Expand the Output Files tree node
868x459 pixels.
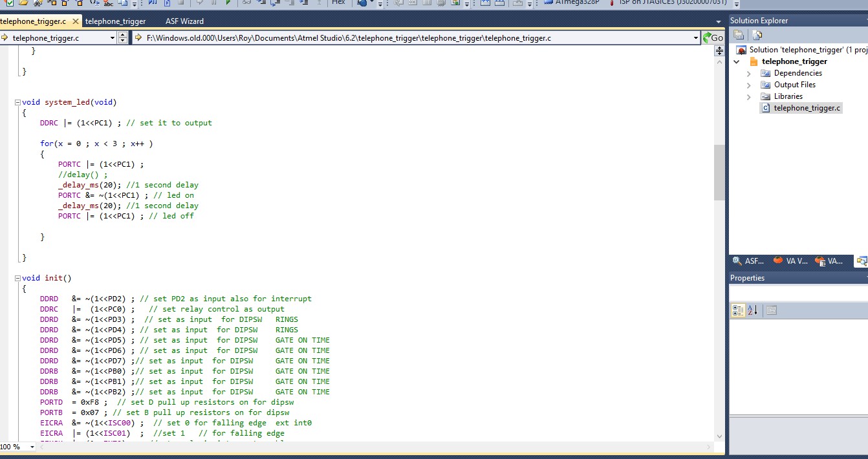(749, 85)
